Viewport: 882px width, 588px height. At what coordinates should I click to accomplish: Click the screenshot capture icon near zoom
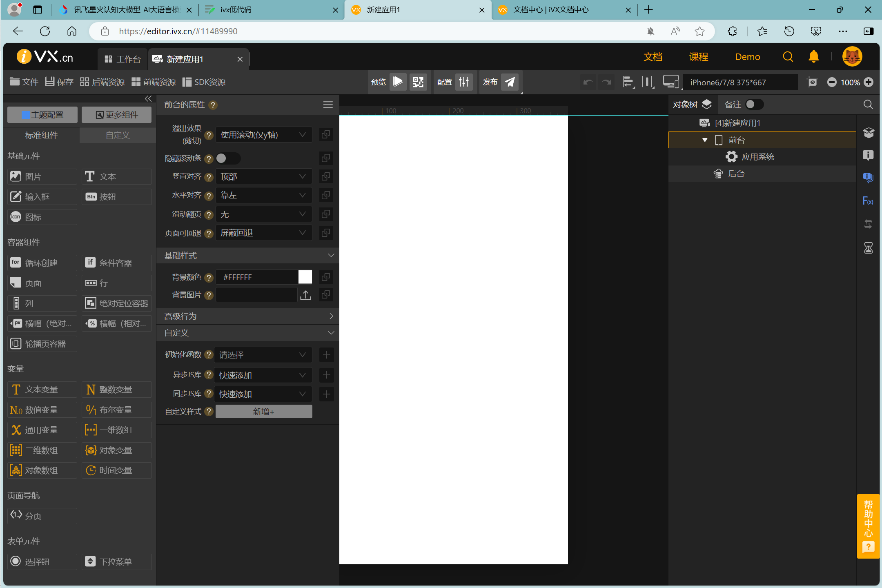coord(813,82)
